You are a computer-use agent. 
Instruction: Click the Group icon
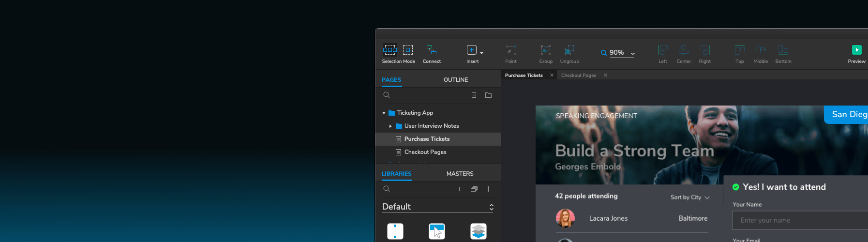pos(546,50)
